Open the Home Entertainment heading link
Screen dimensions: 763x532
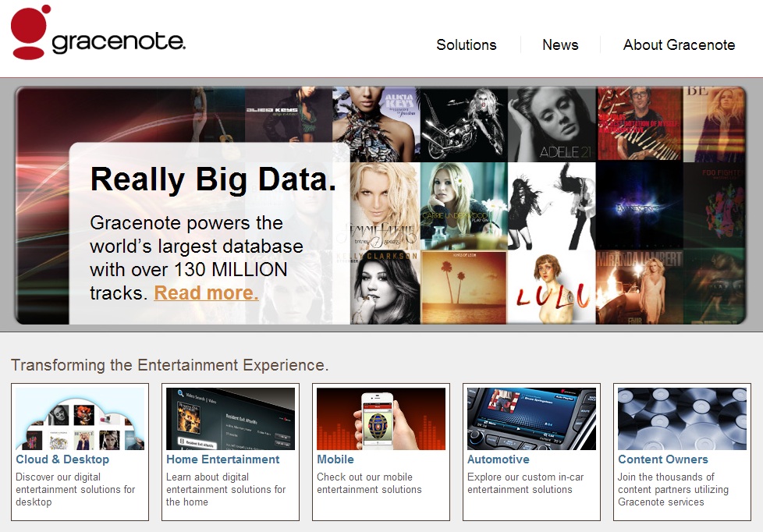[x=222, y=459]
